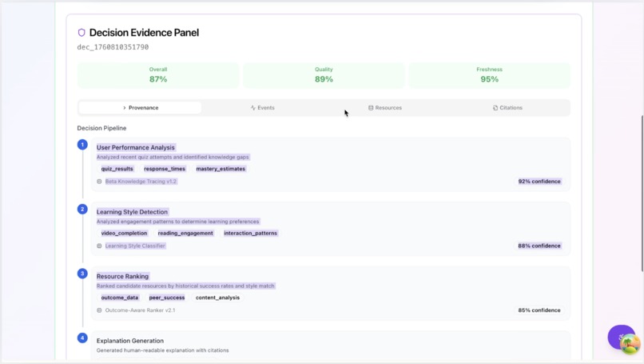Click Beta Knowledge Tracing v1.2 model name
Viewport: 644px width, 364px height.
(141, 182)
